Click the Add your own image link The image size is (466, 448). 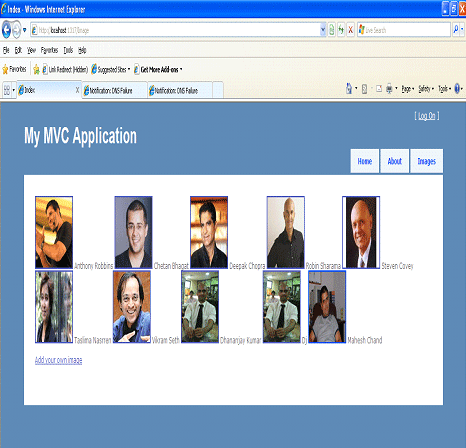[59, 360]
